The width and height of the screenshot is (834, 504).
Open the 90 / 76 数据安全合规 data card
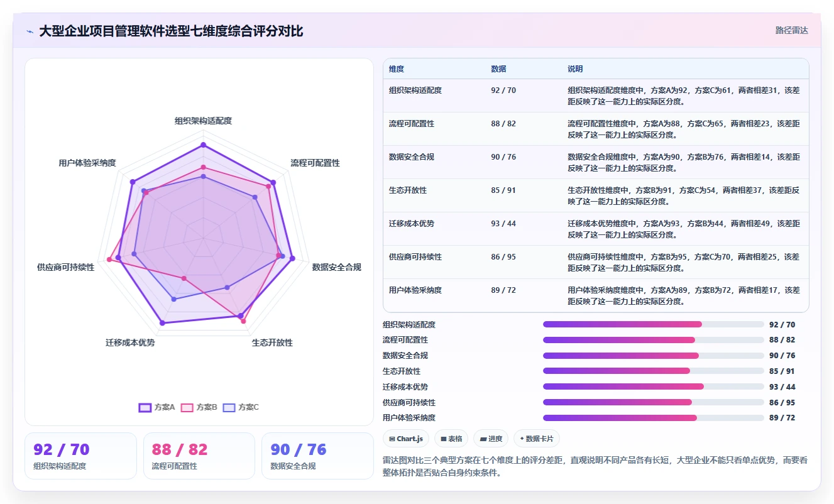coord(317,456)
